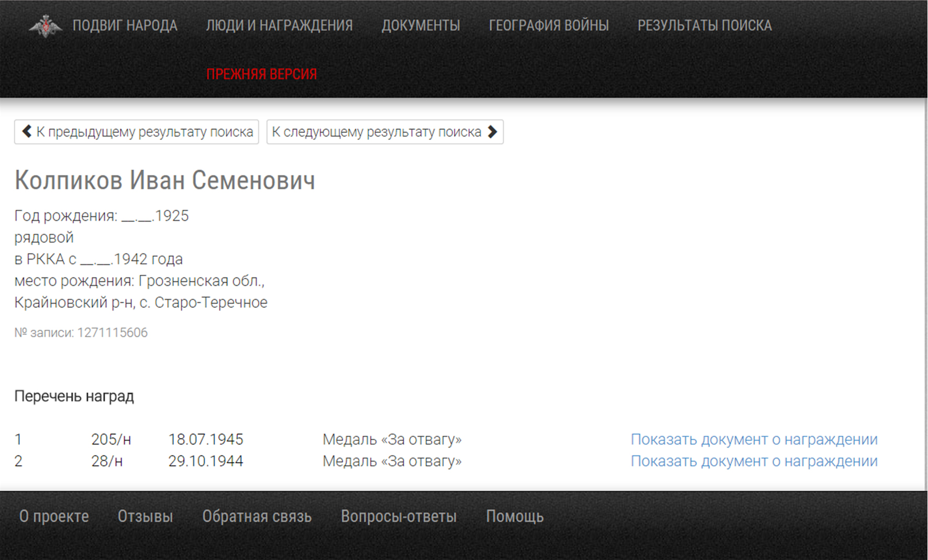This screenshot has width=928, height=560.
Task: Click the Перечень наград section heading
Action: 74,397
